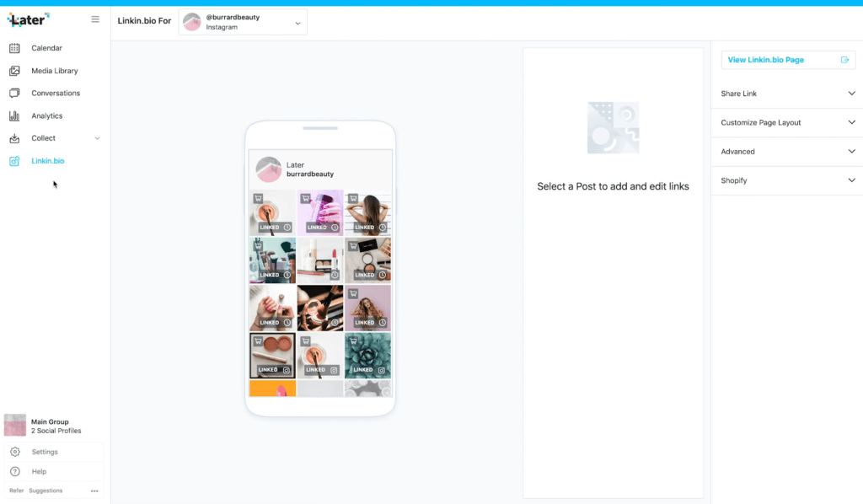
Task: Click the Suggestions link
Action: point(46,491)
